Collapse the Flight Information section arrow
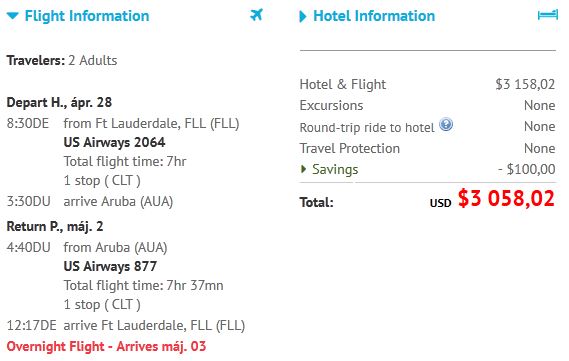Screen dimensions: 569x361 click(x=12, y=16)
